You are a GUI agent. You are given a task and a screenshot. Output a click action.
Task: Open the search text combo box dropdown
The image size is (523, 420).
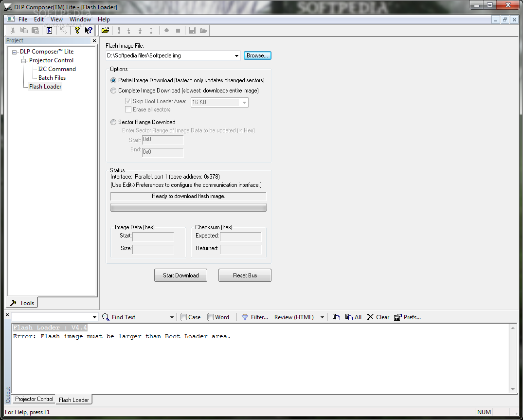coord(94,317)
